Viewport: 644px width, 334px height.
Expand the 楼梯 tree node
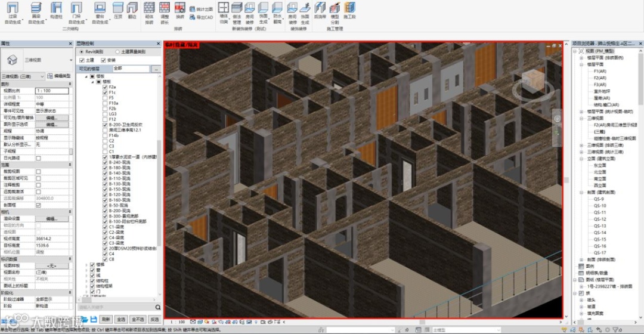86,265
